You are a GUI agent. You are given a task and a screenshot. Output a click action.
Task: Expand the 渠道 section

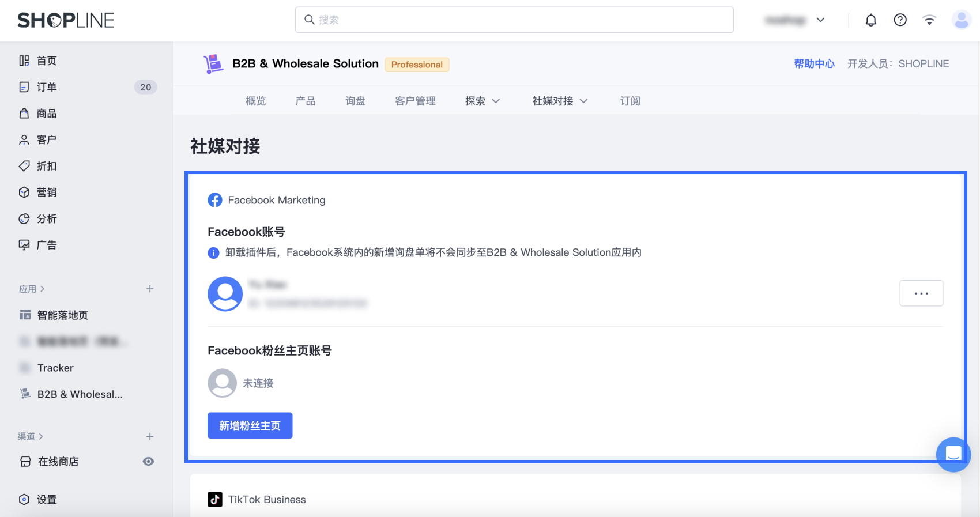pos(31,436)
